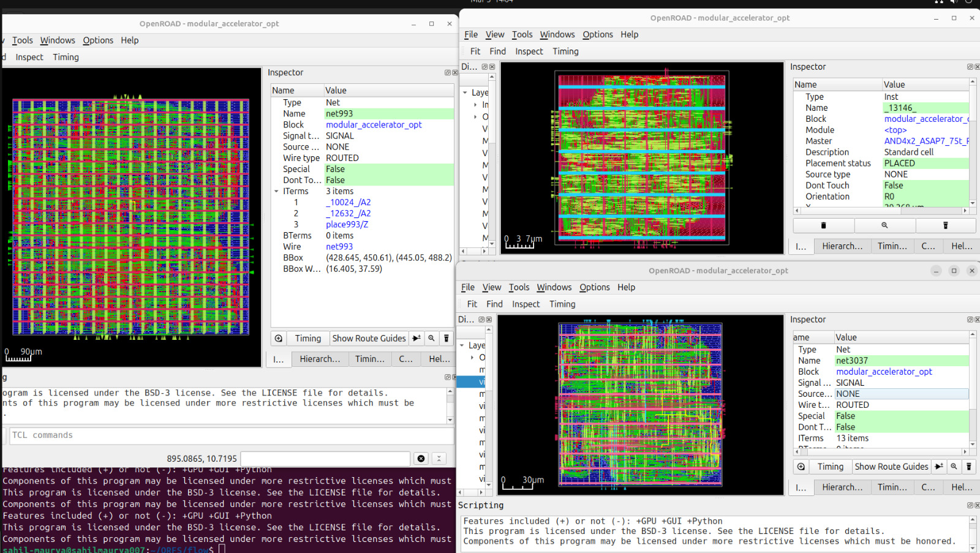Click the Timing button in the net3037 inspector
Screen dimensions: 980x553
tap(830, 467)
